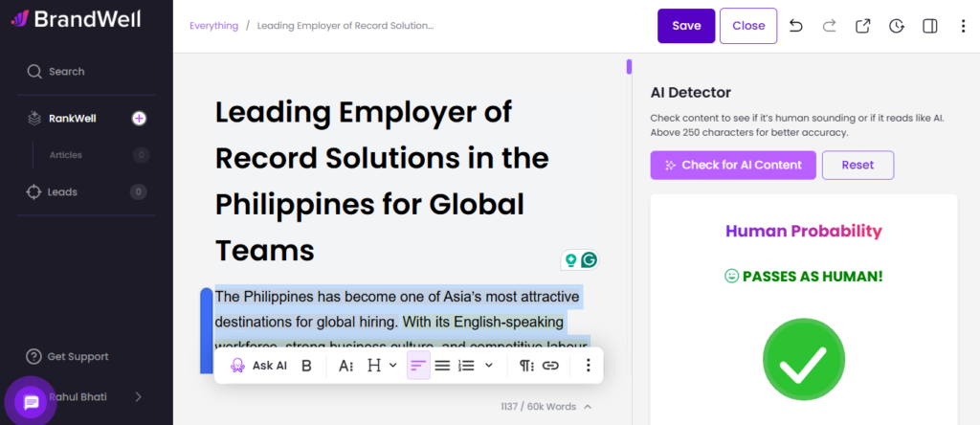Open the chat bubble support widget
The height and width of the screenshot is (425, 980).
(x=31, y=402)
